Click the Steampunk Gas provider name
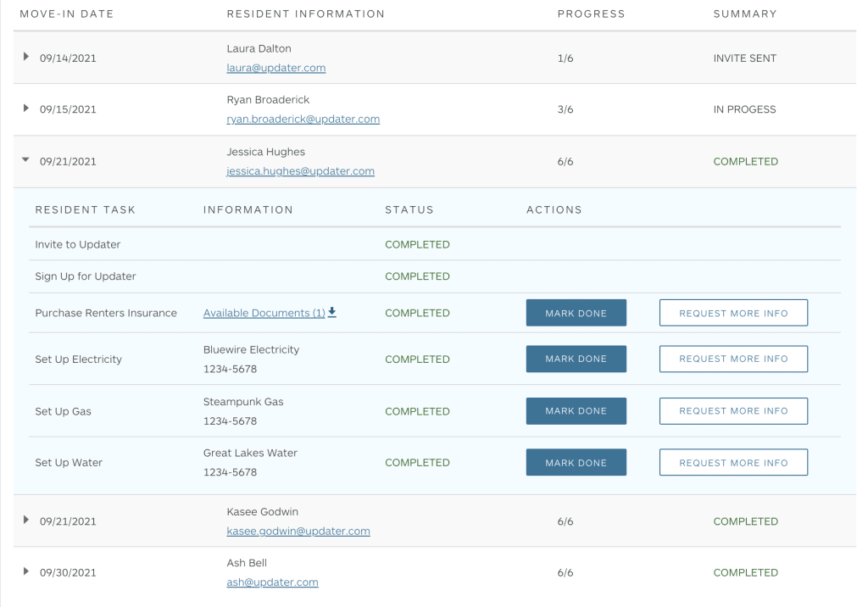 click(x=243, y=402)
